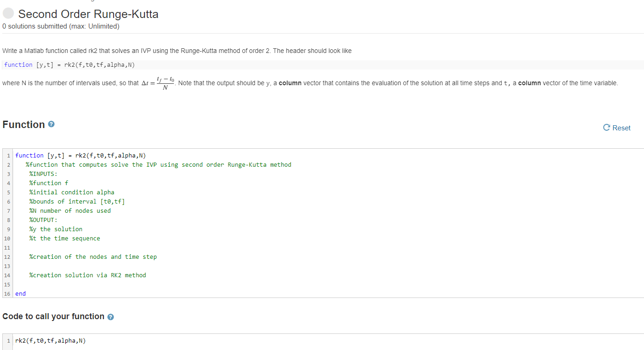Viewport: 644px width, 350px height.
Task: Click the rk2 call line in the call-code editor
Action: [51, 341]
